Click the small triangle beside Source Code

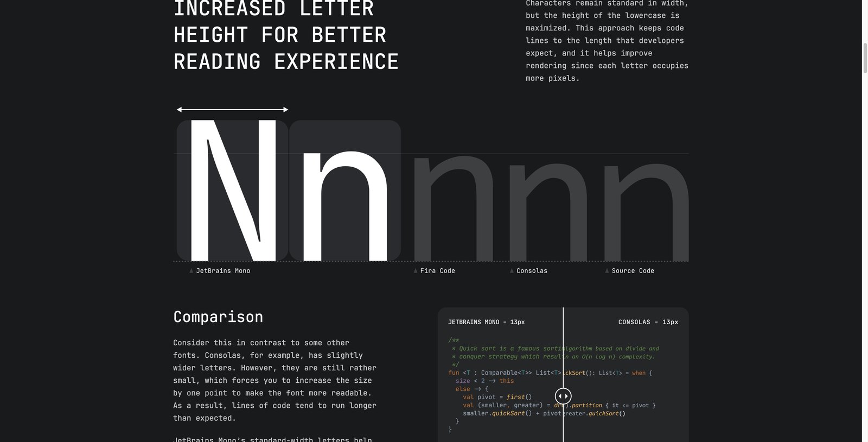coord(607,270)
